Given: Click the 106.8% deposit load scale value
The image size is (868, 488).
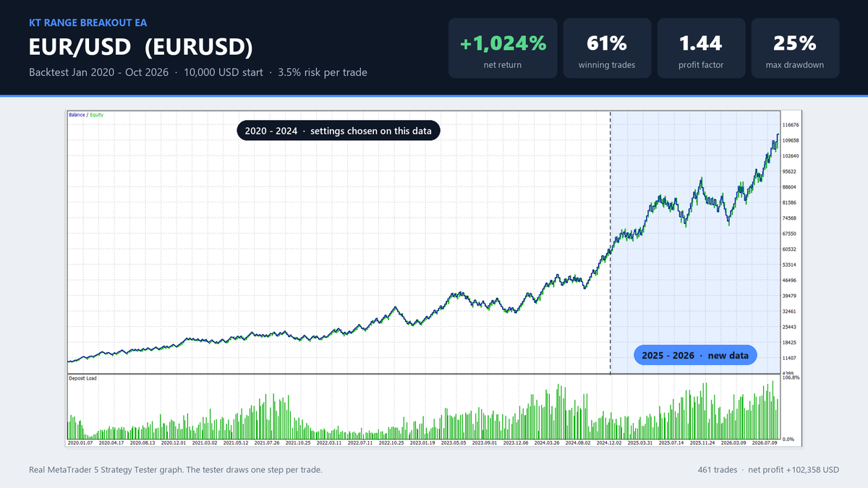Looking at the screenshot, I should tap(791, 378).
